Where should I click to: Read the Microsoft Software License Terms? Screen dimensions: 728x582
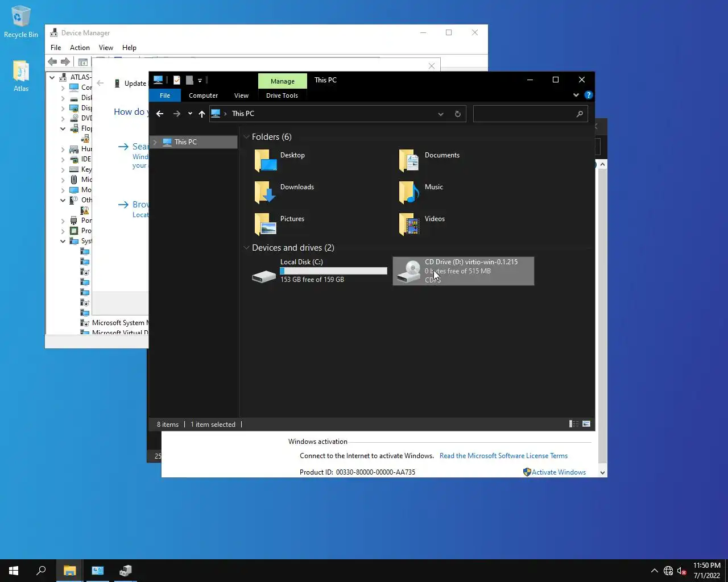click(503, 456)
